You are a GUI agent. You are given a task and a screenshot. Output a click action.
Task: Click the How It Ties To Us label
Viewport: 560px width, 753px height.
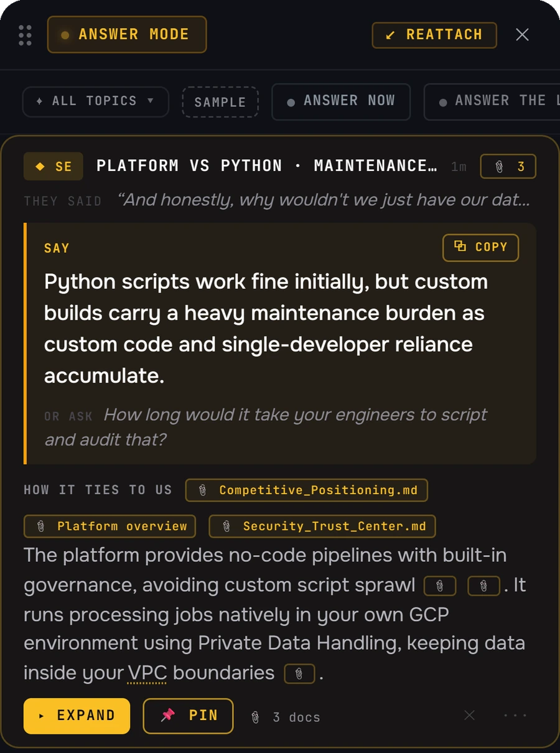(x=98, y=490)
